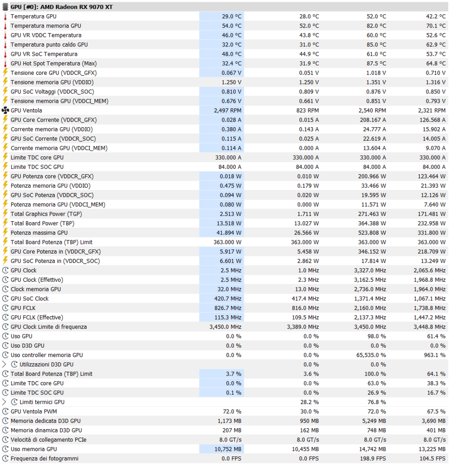476x469 pixels.
Task: Click thermometer icon for GPU VR SoC Temperatura
Action: point(5,54)
